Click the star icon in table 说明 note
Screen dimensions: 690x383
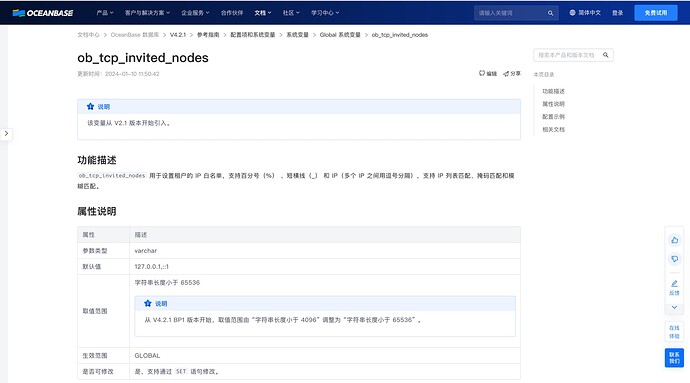coord(147,303)
